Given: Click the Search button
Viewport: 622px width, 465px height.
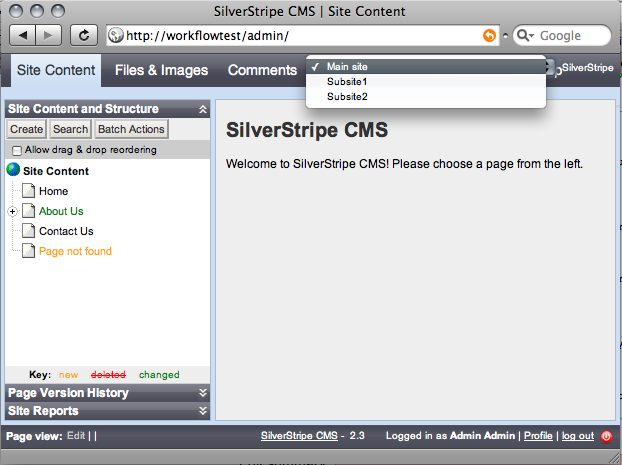Looking at the screenshot, I should point(70,129).
